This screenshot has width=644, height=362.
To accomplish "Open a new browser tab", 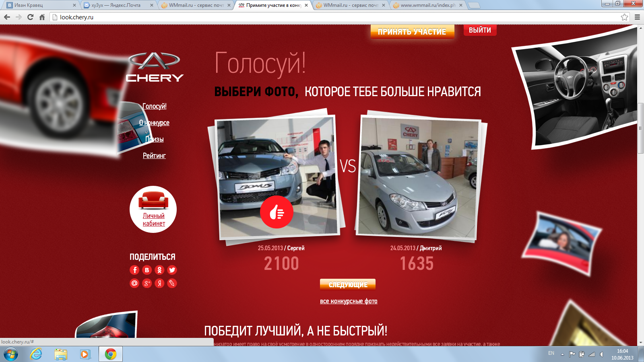I will click(x=474, y=5).
